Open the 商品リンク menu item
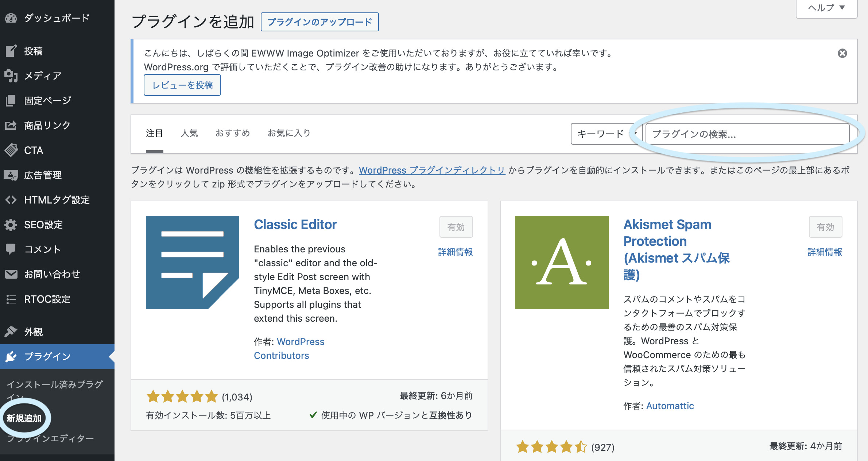This screenshot has height=461, width=868. [x=57, y=125]
